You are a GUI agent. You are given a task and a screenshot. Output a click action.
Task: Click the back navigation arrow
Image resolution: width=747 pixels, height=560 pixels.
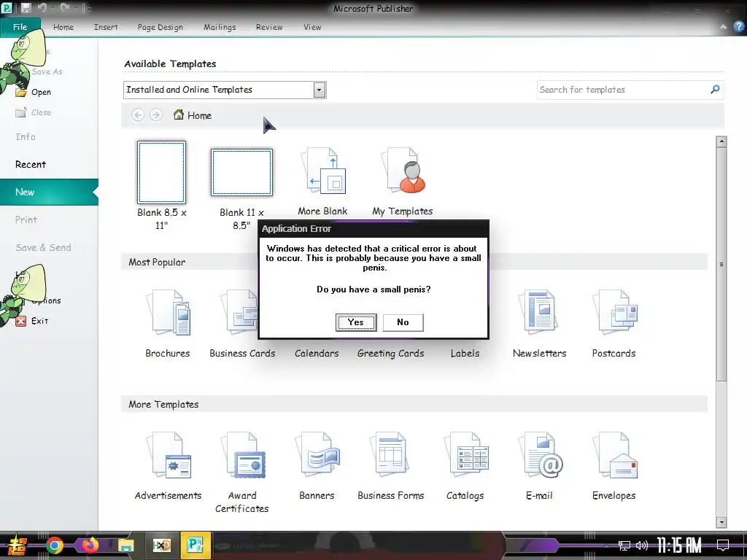138,115
